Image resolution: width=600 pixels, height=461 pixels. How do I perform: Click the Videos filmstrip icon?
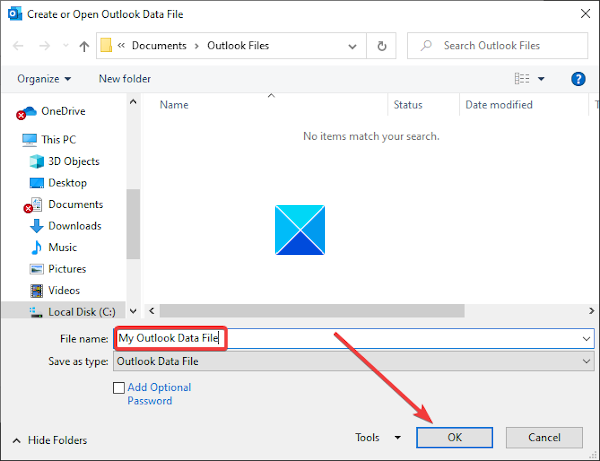[37, 291]
